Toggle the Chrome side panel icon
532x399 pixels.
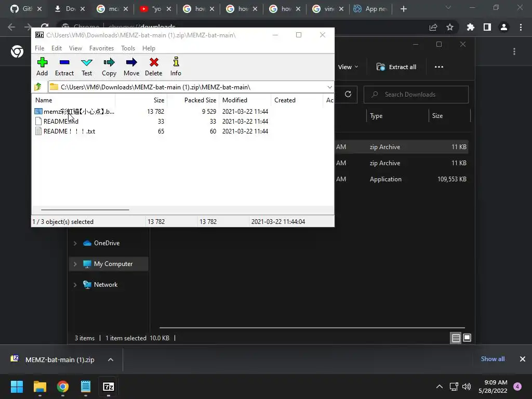(x=487, y=27)
